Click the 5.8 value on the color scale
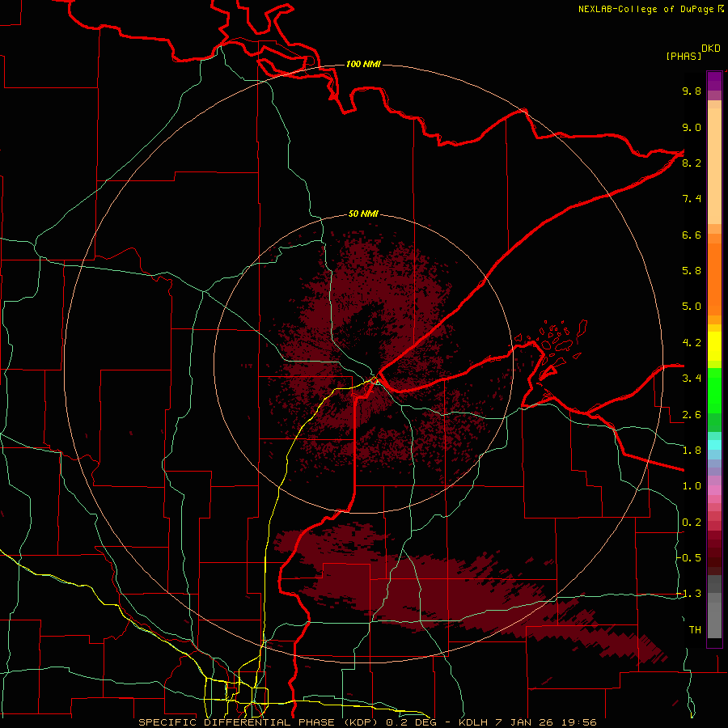Screen dimensions: 728x728 click(692, 271)
